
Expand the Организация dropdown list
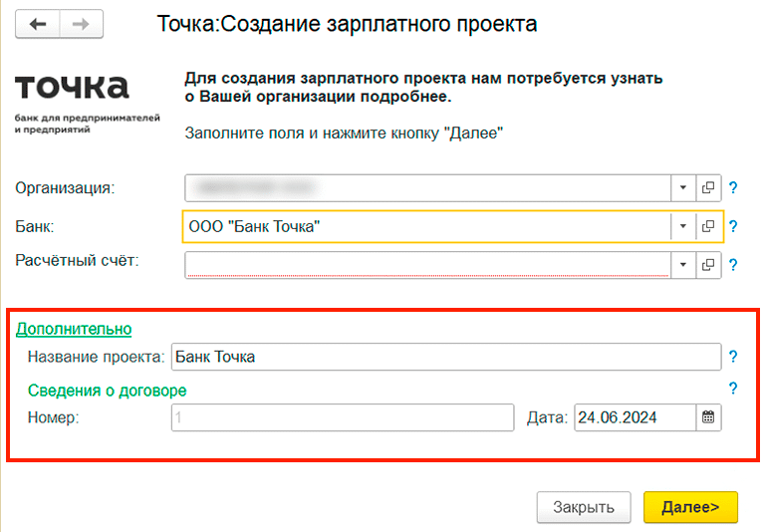pyautogui.click(x=683, y=187)
